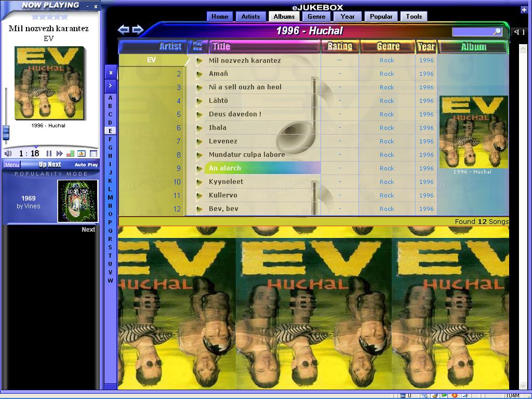
Task: Select the 'Mundatur culpa labore' song title
Action: (247, 155)
